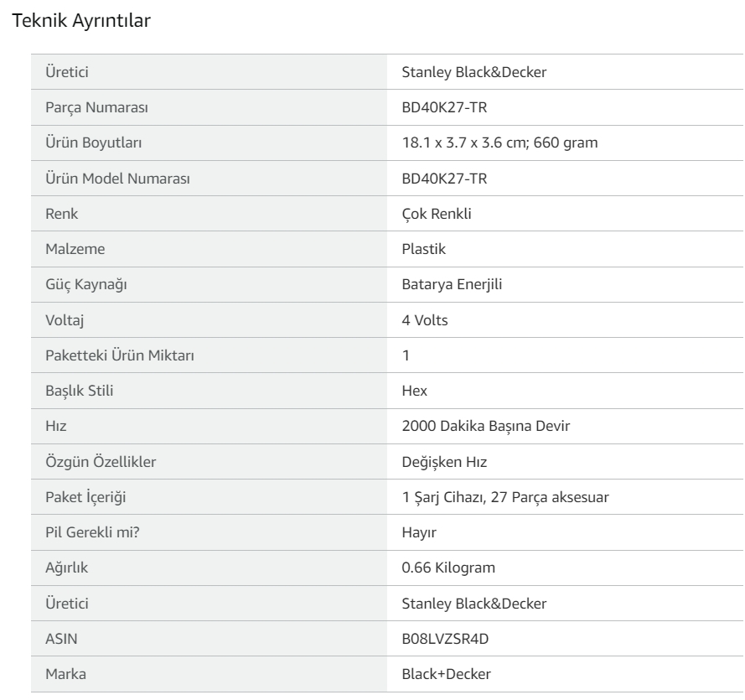Screen dimensions: 745x700
Task: Select the Güç Kaynağı label
Action: click(86, 285)
